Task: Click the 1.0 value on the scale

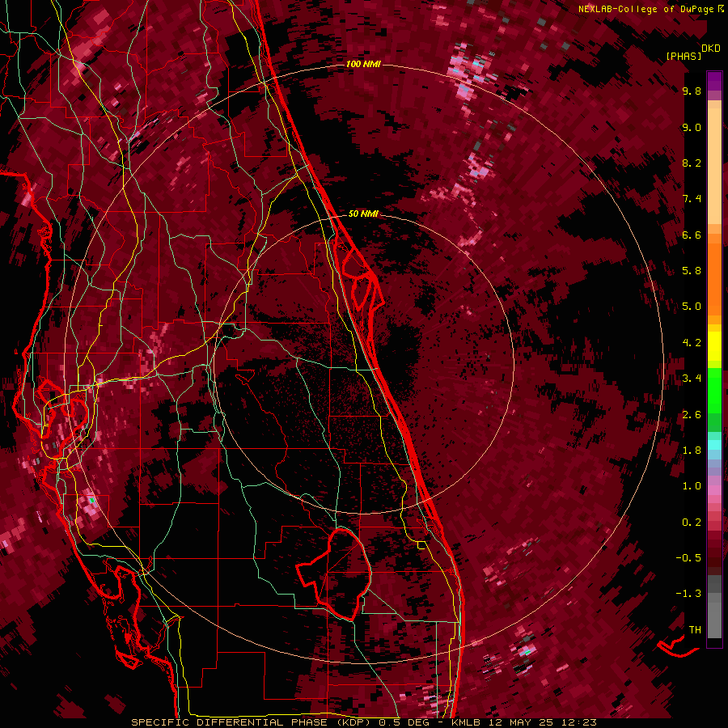Action: tap(692, 486)
